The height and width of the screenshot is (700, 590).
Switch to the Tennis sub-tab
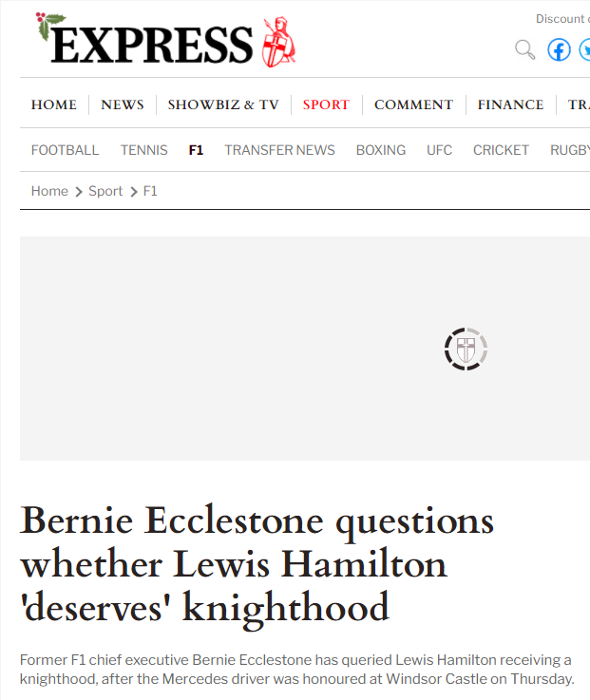[143, 150]
